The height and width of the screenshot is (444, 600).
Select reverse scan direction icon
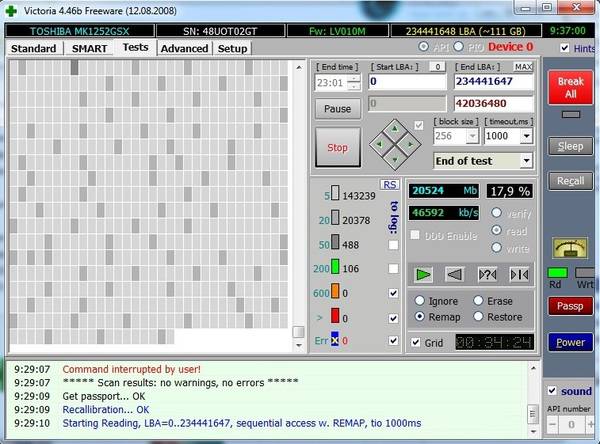coord(455,274)
